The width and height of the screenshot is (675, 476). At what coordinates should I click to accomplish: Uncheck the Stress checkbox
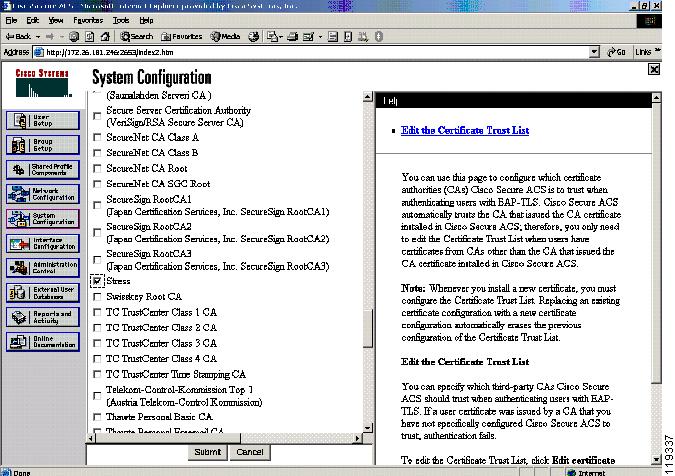point(97,281)
